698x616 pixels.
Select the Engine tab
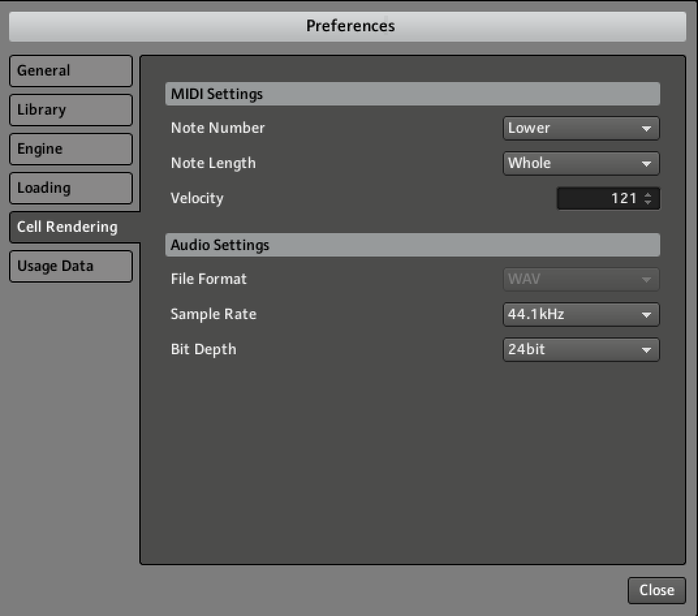[70, 149]
